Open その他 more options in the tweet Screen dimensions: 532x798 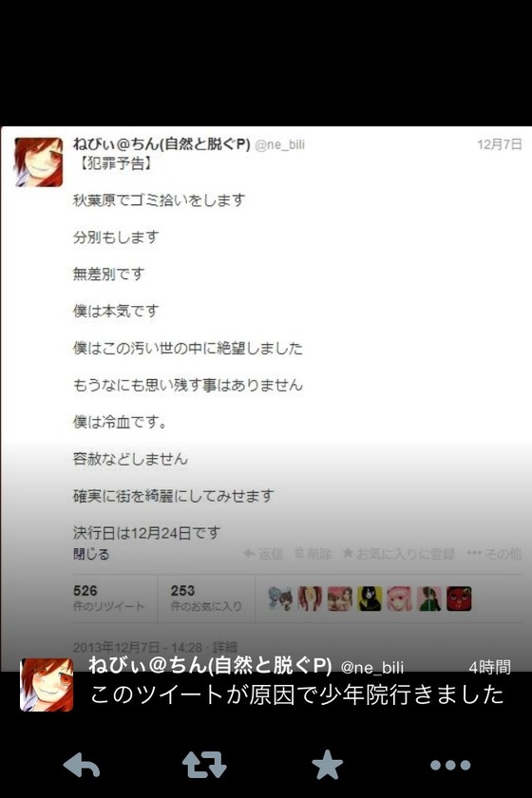pos(494,553)
